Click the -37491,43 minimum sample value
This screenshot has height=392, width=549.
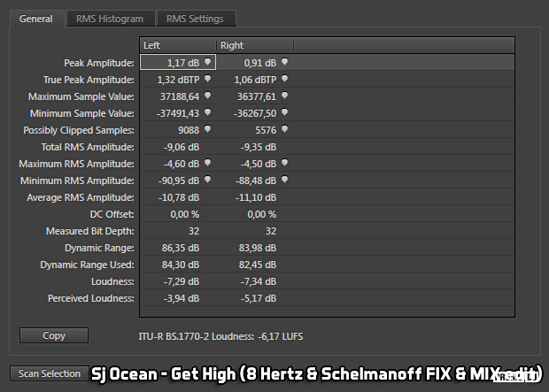(178, 113)
